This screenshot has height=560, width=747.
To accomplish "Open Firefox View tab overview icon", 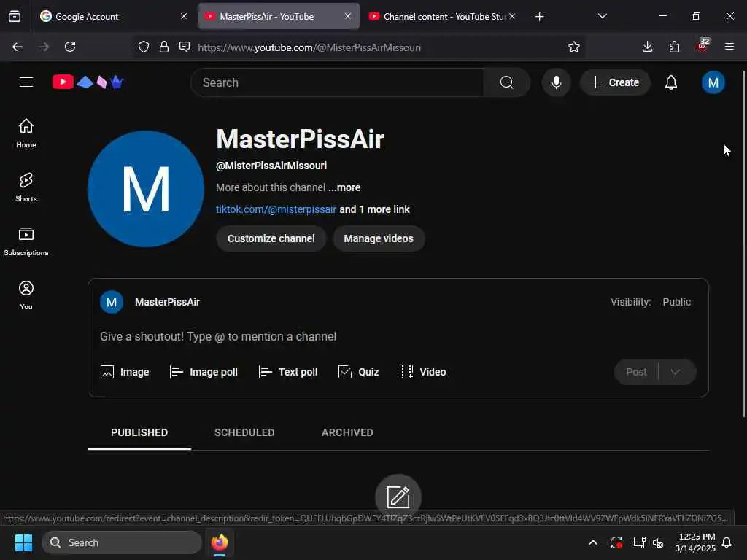I will click(15, 17).
